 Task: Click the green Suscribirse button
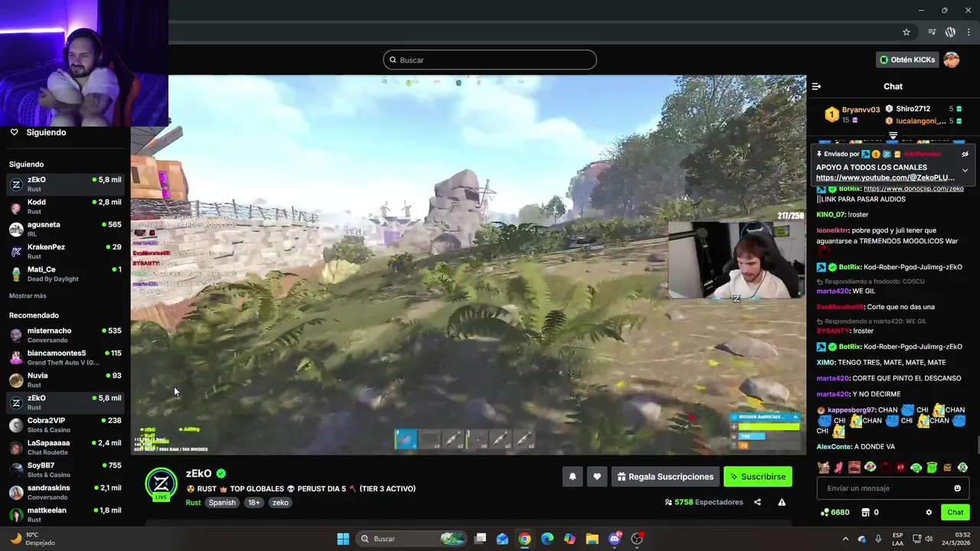758,477
